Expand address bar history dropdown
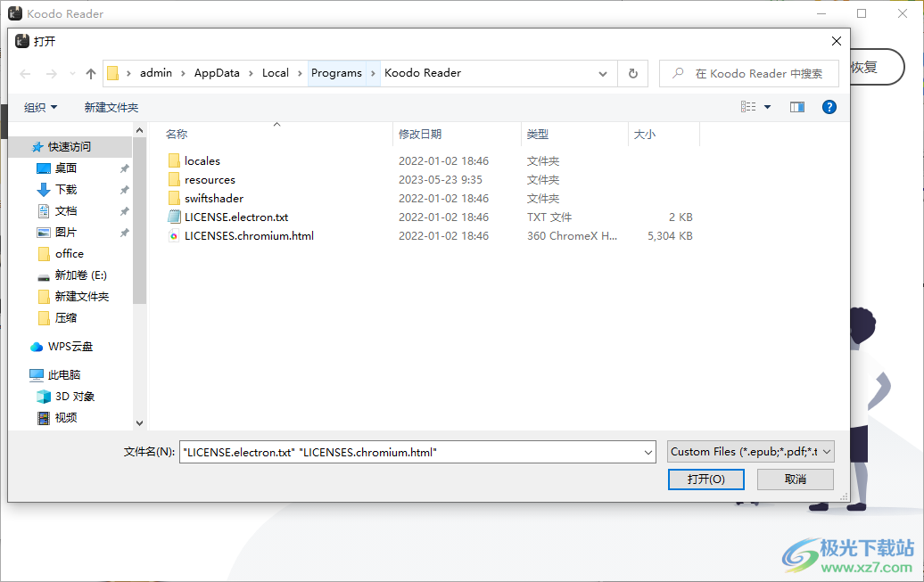The height and width of the screenshot is (582, 924). click(x=603, y=74)
